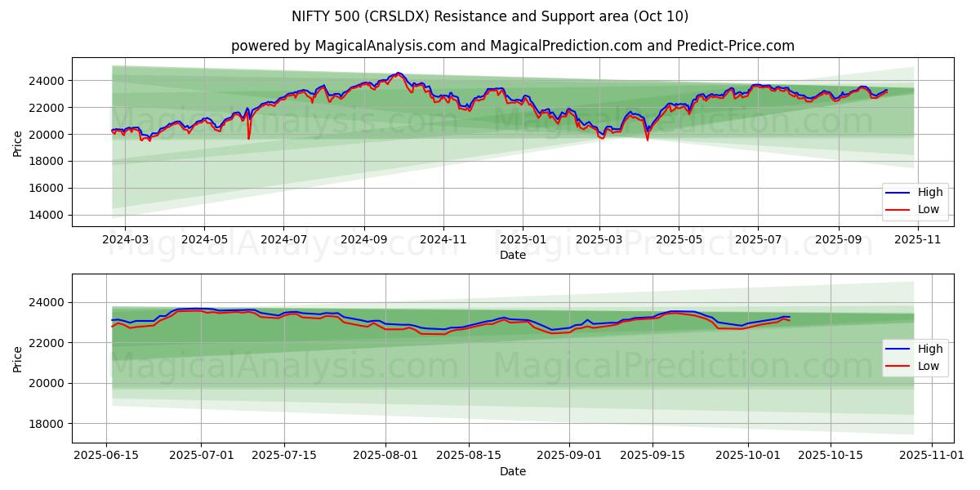Click the 'Date' x-axis label of upper chart
Image resolution: width=980 pixels, height=490 pixels.
point(513,256)
